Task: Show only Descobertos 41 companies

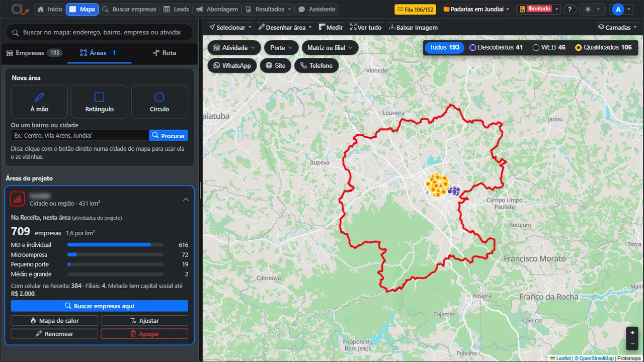Action: tap(496, 47)
